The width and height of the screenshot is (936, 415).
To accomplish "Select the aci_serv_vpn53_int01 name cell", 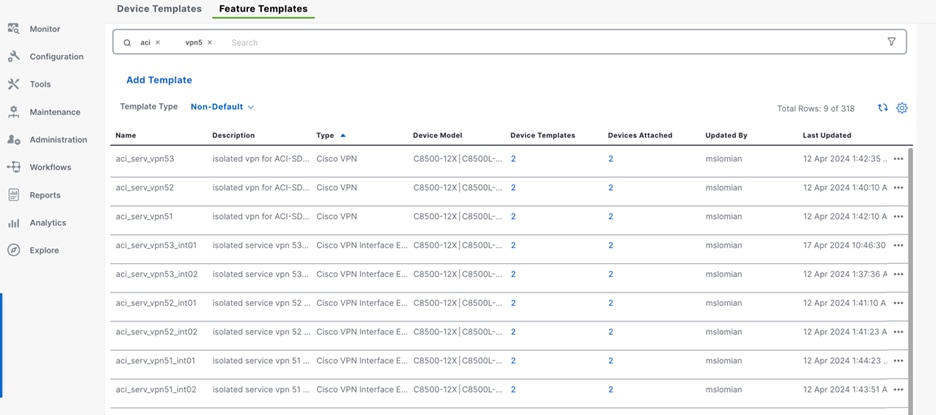I will point(156,245).
